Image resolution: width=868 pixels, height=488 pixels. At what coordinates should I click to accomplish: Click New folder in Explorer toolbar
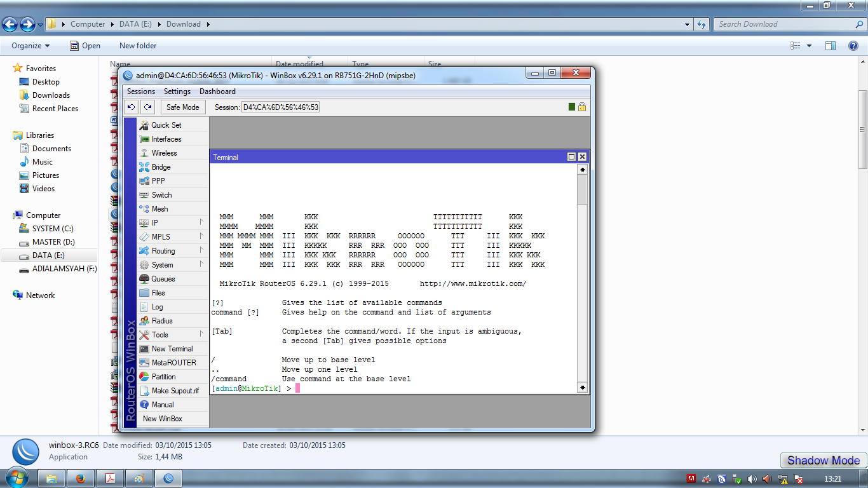click(x=138, y=46)
